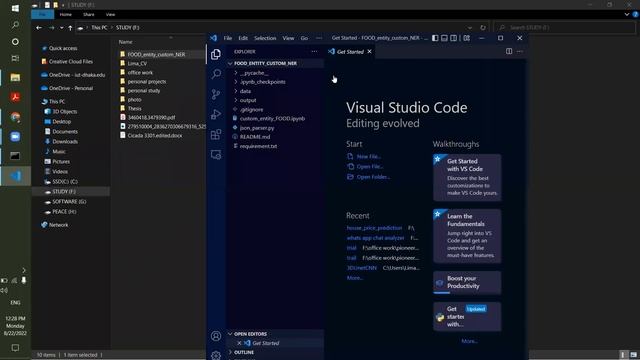Open the File menu in VS Code
Image resolution: width=640 pixels, height=360 pixels.
click(228, 38)
